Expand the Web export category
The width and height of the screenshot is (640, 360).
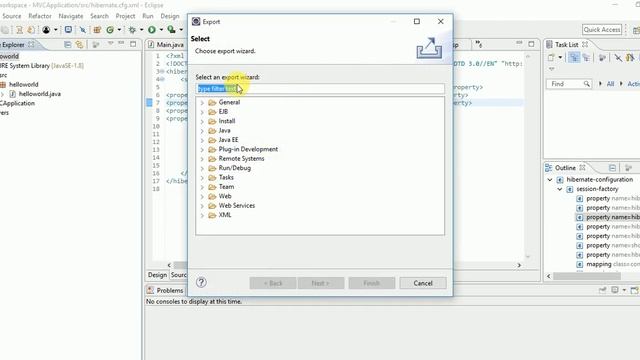[202, 197]
